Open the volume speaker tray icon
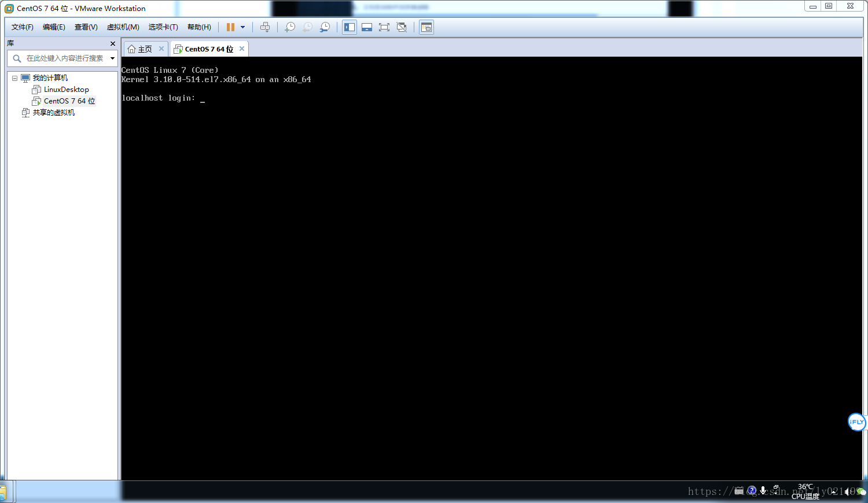 click(848, 491)
